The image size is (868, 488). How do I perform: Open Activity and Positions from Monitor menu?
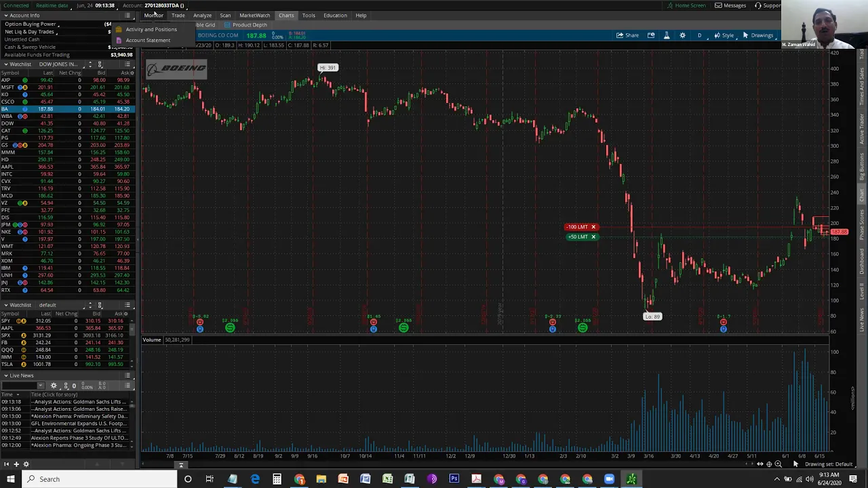(151, 29)
